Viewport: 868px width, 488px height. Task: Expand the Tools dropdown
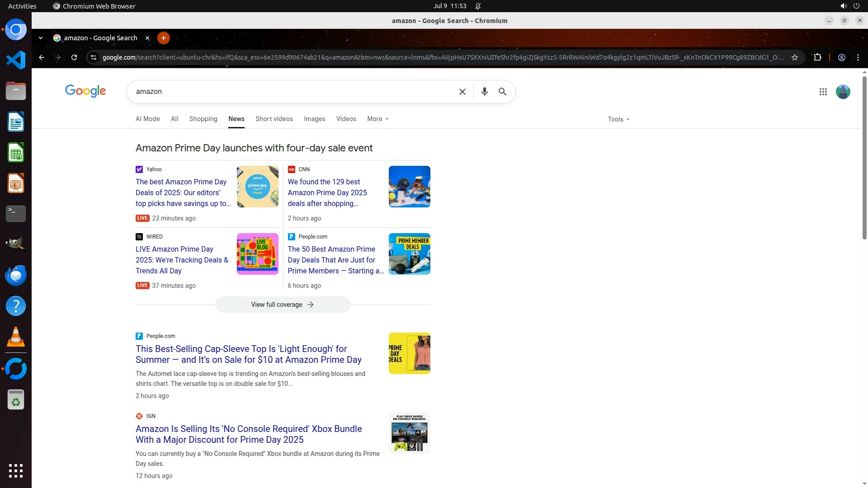coord(618,119)
